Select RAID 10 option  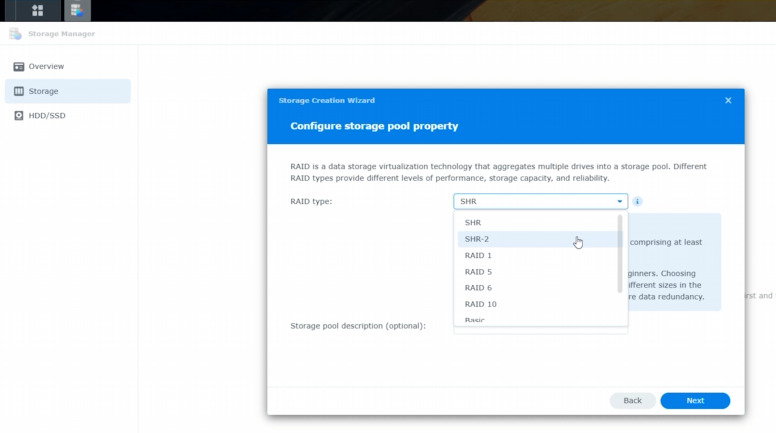[538, 304]
